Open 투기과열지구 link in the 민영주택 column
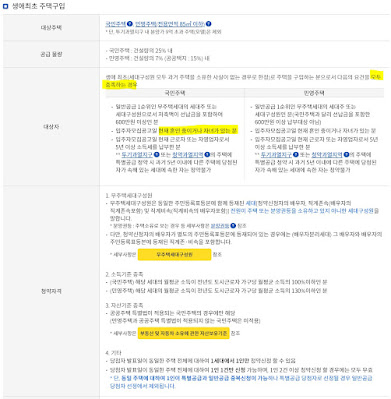This screenshot has width=391, height=399. (x=276, y=155)
